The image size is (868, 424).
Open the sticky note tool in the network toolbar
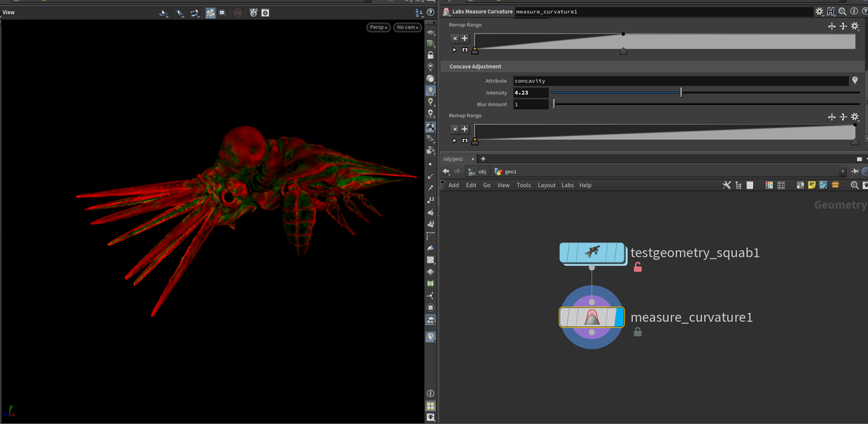click(812, 185)
